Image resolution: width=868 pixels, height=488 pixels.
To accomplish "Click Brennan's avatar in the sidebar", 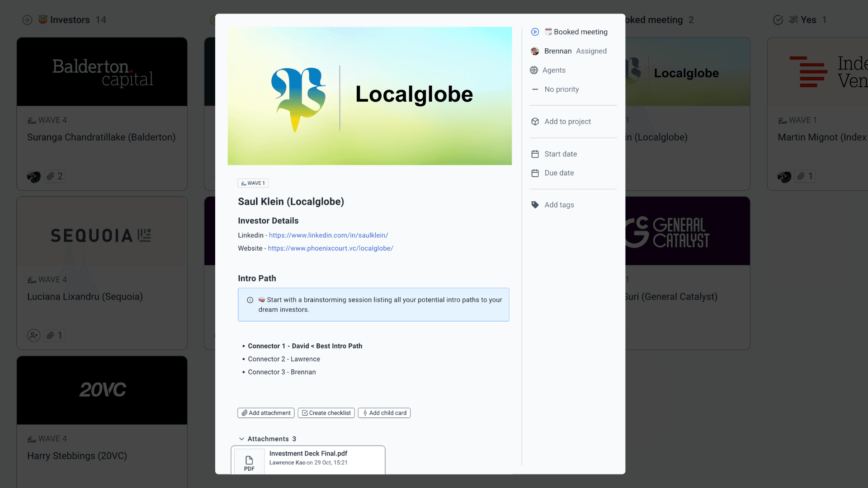I will click(x=535, y=51).
